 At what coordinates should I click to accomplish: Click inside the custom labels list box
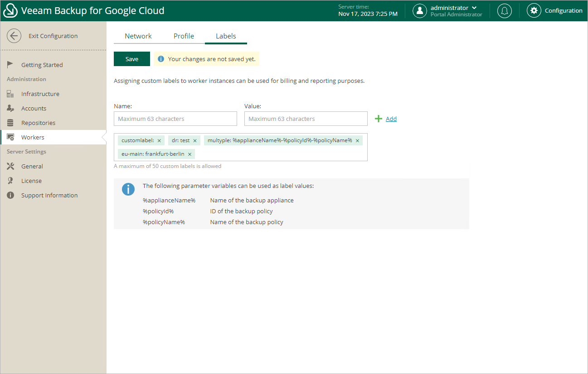(x=241, y=147)
